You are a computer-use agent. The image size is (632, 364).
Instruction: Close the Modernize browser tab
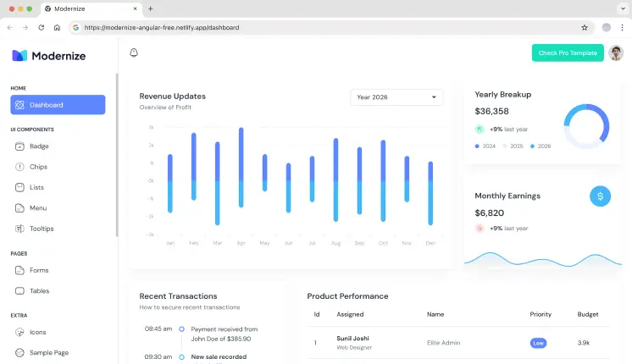click(x=135, y=8)
